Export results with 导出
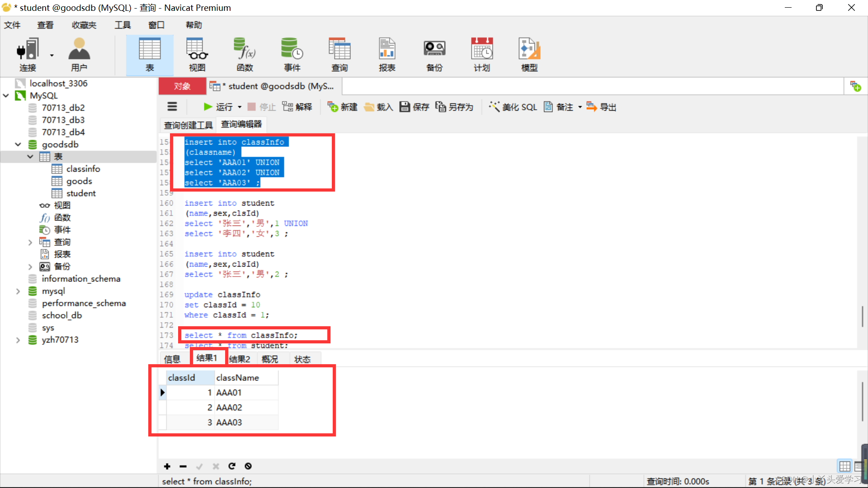Screen dimensions: 868x488 coord(601,107)
